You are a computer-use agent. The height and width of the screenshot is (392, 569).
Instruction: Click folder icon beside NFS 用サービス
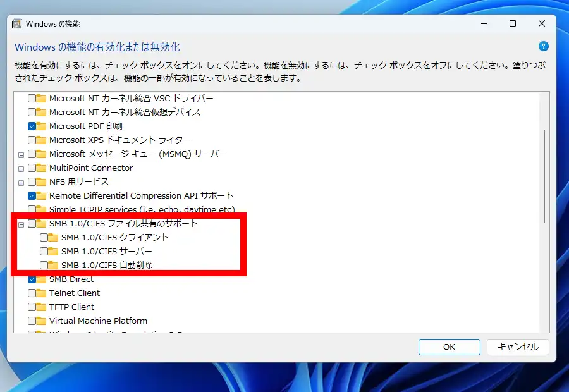coord(41,182)
